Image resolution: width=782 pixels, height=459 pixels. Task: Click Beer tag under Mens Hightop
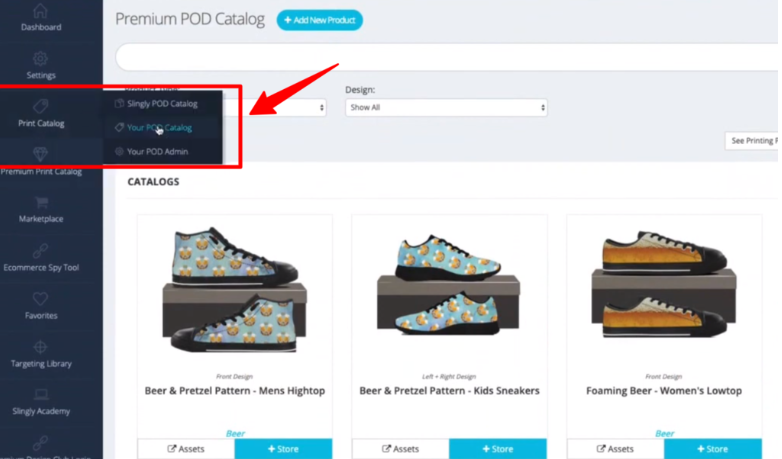click(235, 434)
